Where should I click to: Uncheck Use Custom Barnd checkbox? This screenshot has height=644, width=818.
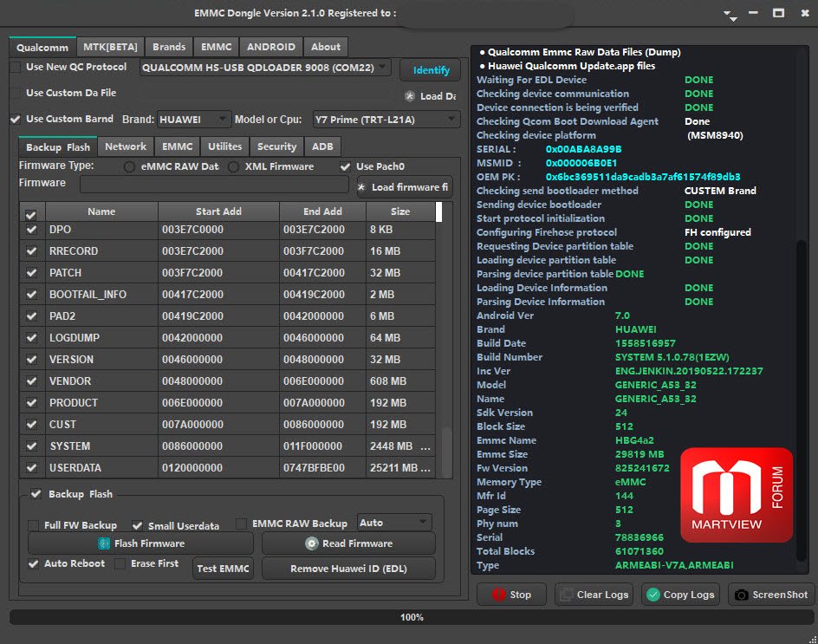[x=16, y=119]
